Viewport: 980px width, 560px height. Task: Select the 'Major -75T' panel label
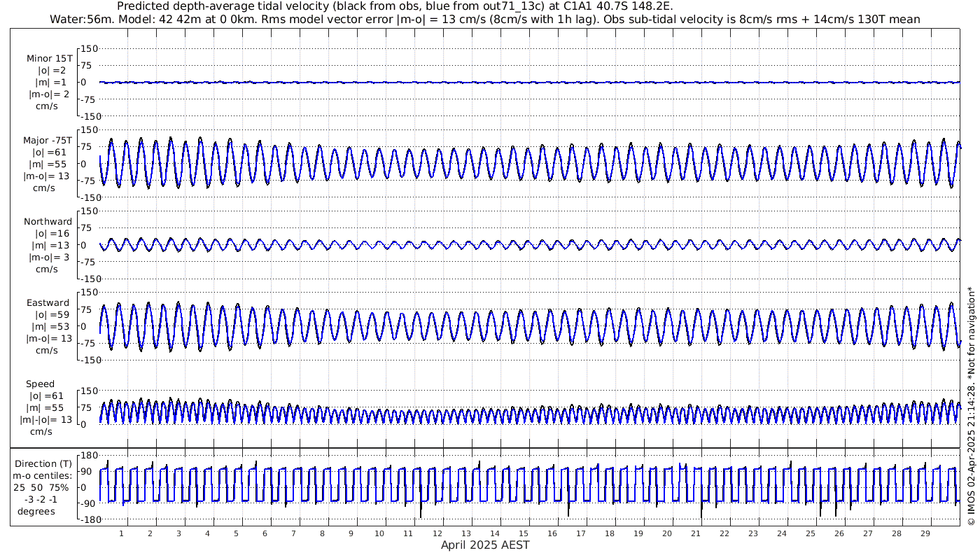tap(47, 140)
